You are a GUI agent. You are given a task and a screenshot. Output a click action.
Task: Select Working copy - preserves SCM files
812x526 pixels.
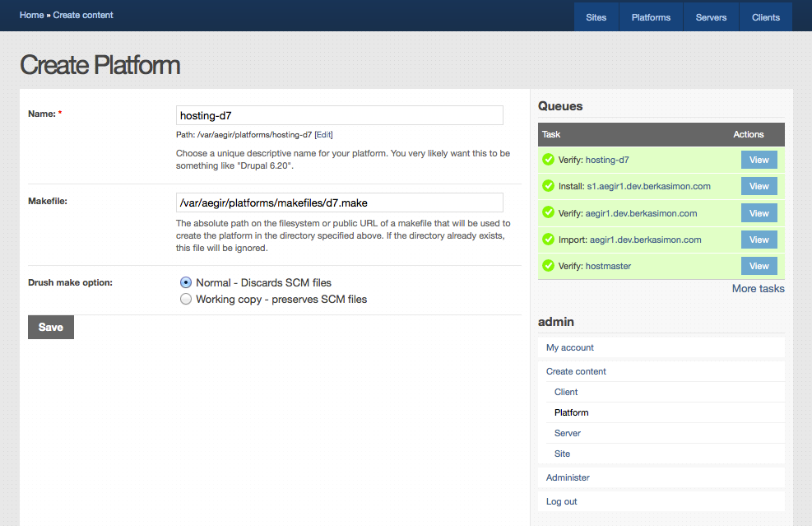[x=186, y=299]
